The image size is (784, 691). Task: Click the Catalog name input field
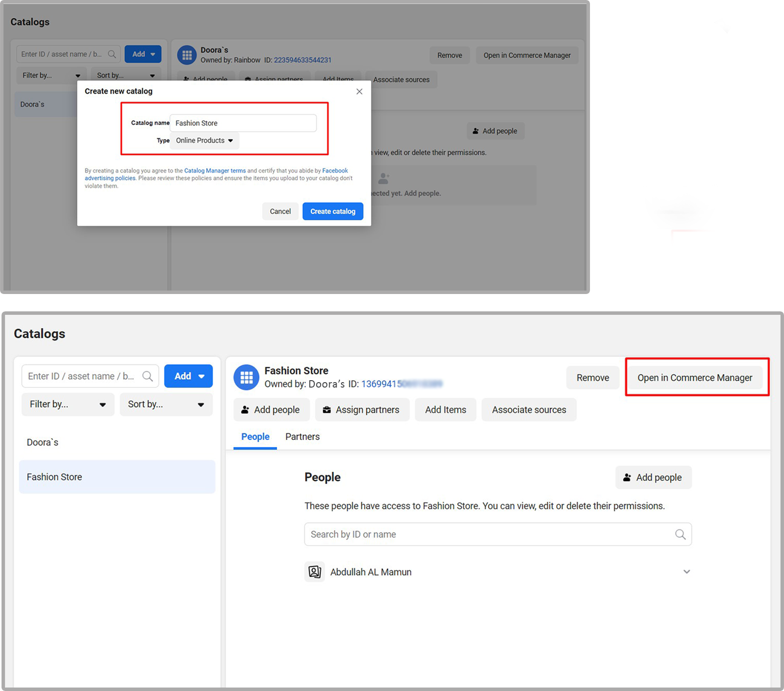(243, 123)
